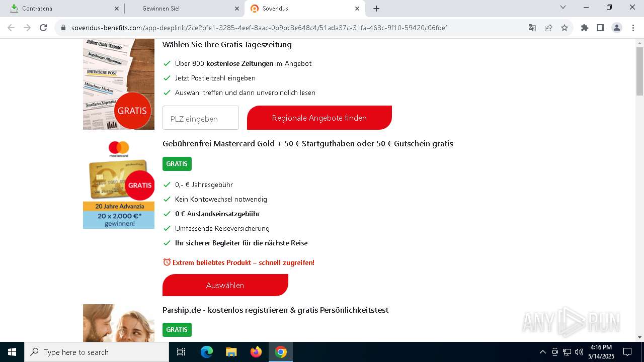Click the Gratis Tageszeitung newspaper image
644x362 pixels.
pyautogui.click(x=119, y=84)
